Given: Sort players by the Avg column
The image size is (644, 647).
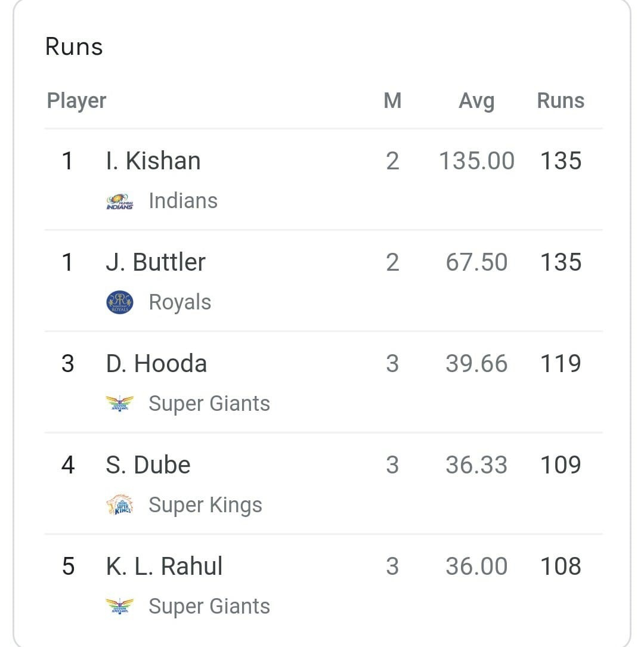Looking at the screenshot, I should click(476, 100).
